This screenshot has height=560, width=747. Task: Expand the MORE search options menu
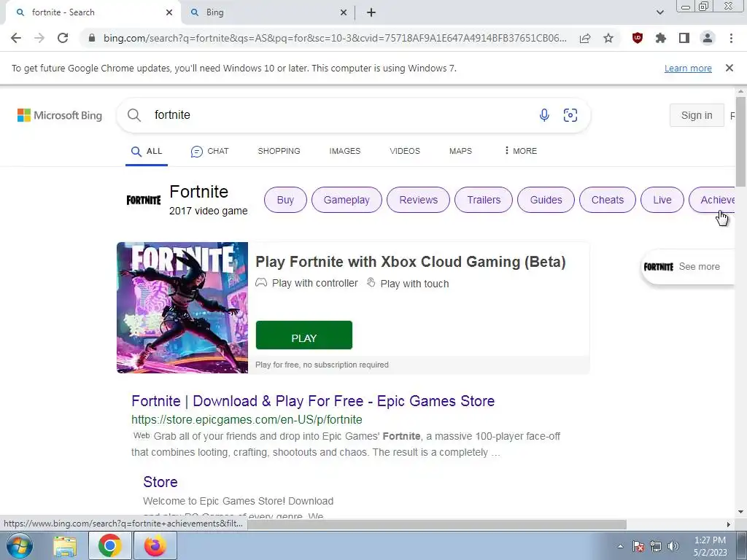tap(520, 151)
